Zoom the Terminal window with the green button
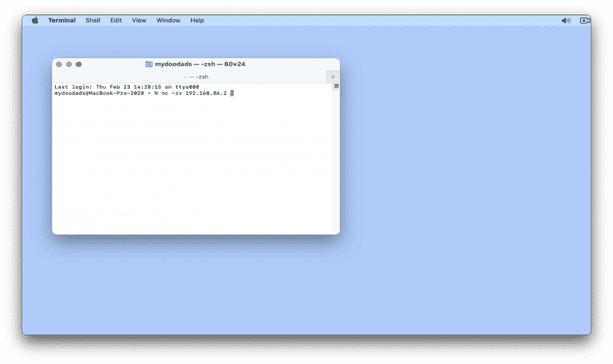This screenshot has height=364, width=613. pos(78,64)
